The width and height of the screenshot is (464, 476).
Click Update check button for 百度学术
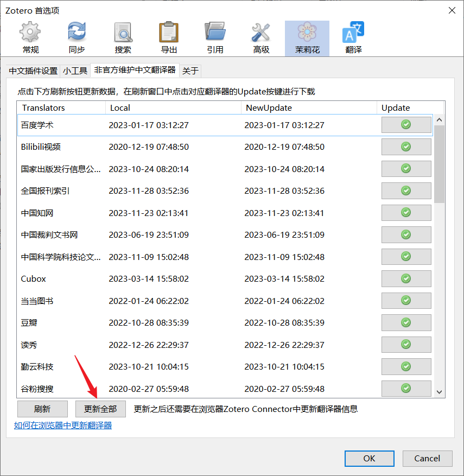(406, 124)
